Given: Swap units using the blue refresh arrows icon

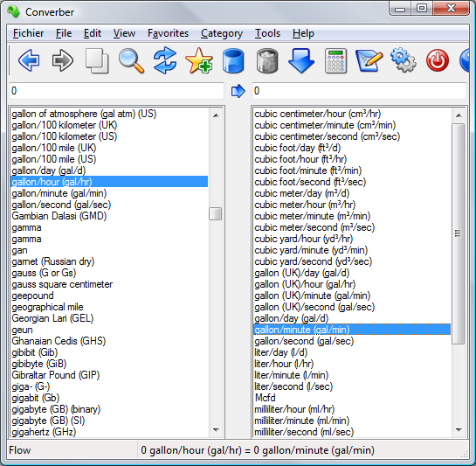Looking at the screenshot, I should (165, 60).
